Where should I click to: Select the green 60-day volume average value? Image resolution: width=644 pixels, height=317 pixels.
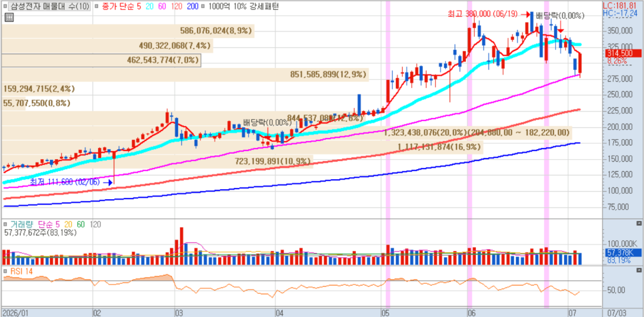[x=81, y=224]
